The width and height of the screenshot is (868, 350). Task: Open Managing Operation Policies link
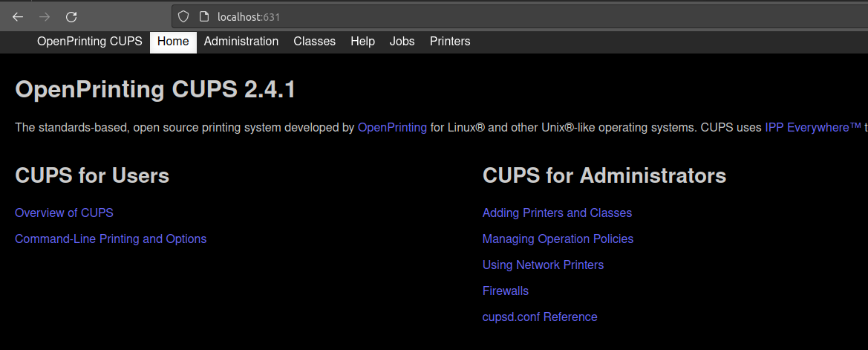point(558,239)
